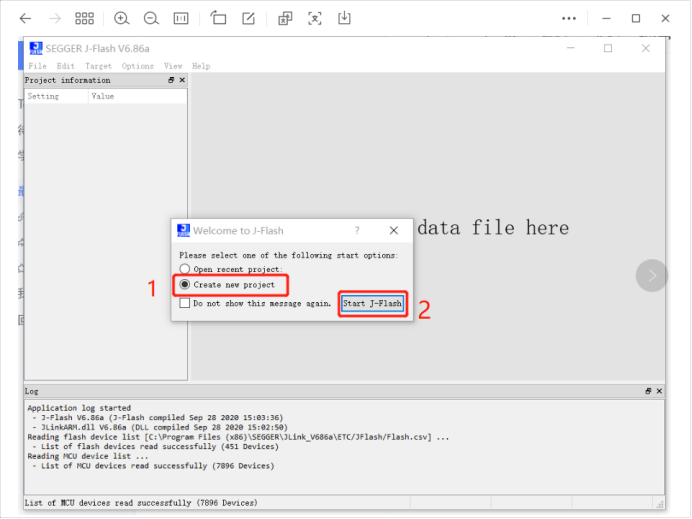Select the Open recent project radio button
This screenshot has width=692, height=519.
(x=184, y=269)
